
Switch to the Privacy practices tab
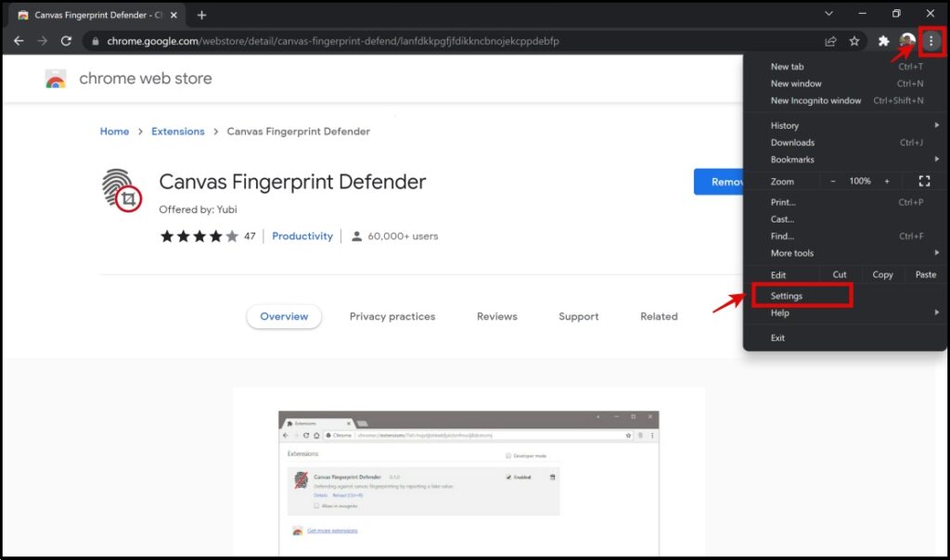(x=392, y=317)
